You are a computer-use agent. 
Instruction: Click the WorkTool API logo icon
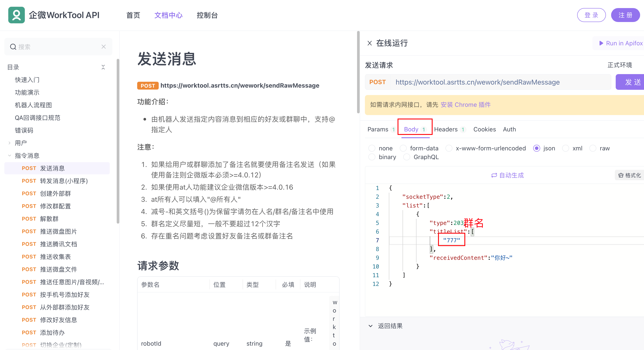(x=17, y=15)
